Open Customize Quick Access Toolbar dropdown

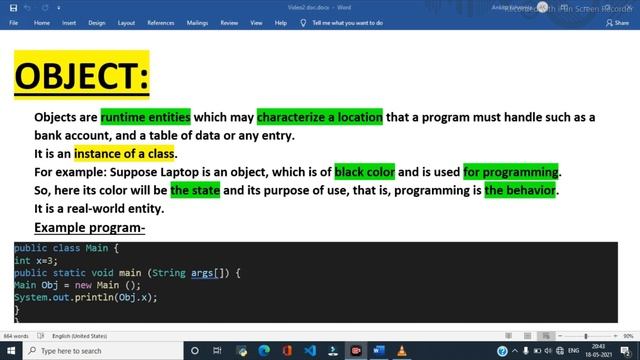(x=59, y=8)
